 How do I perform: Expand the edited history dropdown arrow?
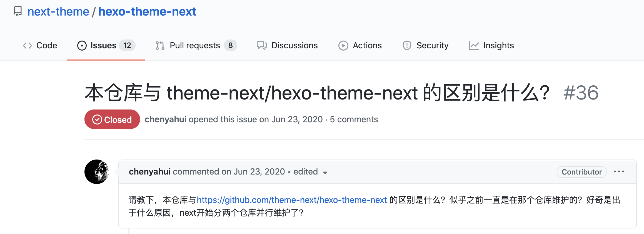(325, 173)
